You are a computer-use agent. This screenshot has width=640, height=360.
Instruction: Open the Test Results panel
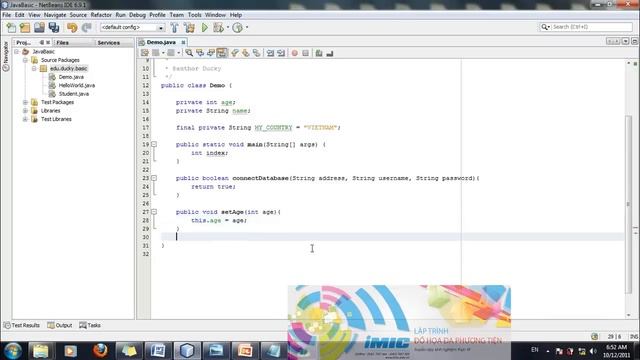[x=22, y=325]
